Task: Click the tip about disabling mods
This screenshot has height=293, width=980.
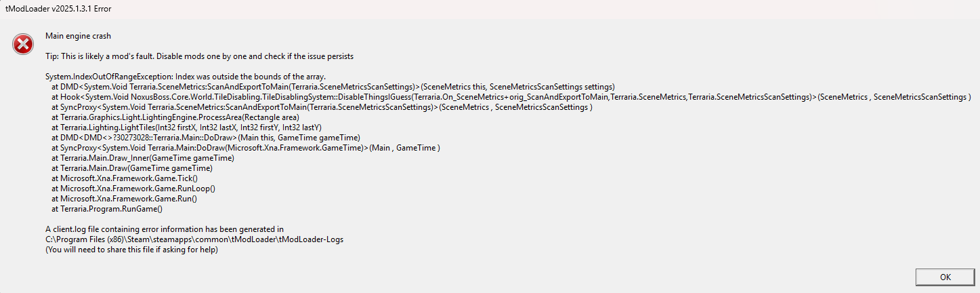Action: [199, 56]
